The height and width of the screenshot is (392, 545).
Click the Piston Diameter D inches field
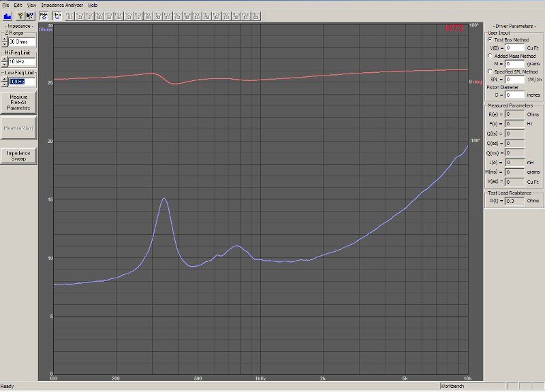point(514,95)
